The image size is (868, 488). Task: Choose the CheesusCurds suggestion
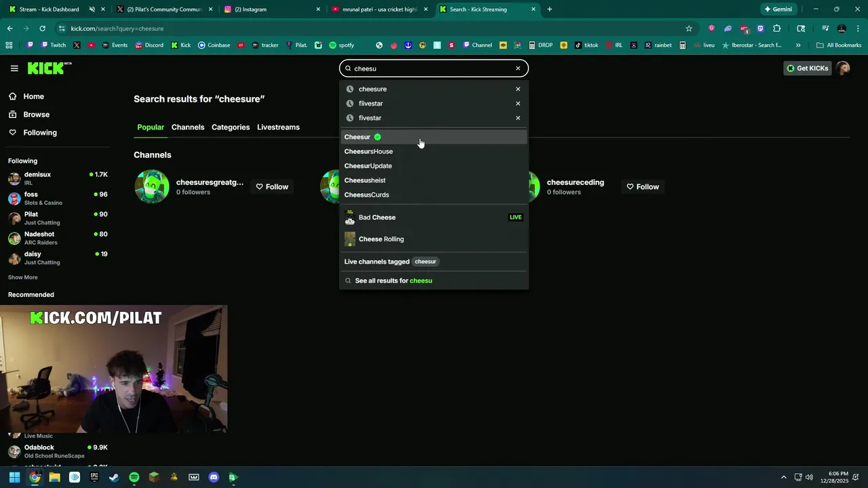pyautogui.click(x=434, y=195)
